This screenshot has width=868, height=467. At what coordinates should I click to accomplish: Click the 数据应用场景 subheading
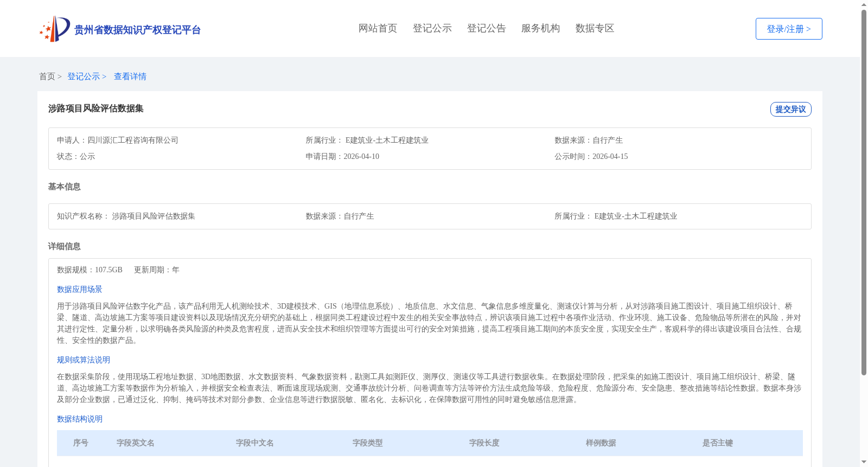[80, 289]
